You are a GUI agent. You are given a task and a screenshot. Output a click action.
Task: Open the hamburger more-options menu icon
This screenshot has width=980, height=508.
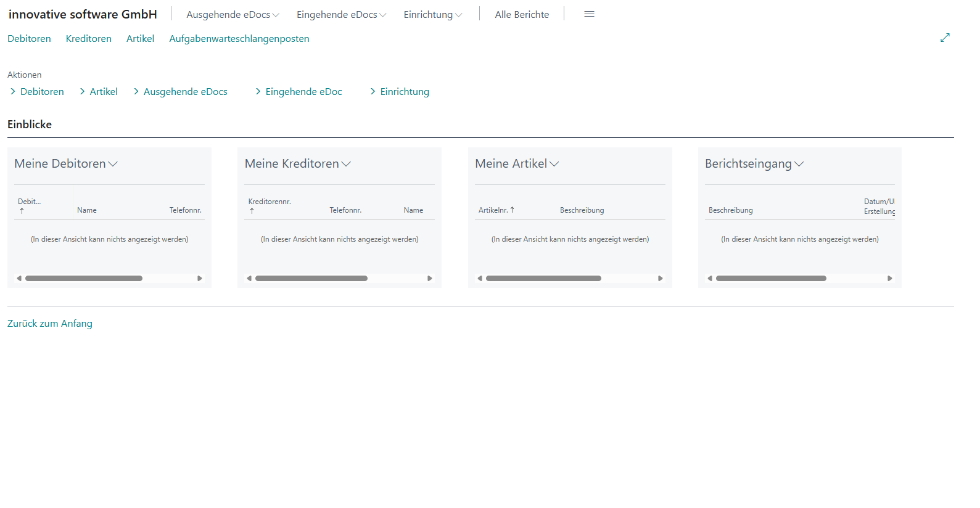589,14
